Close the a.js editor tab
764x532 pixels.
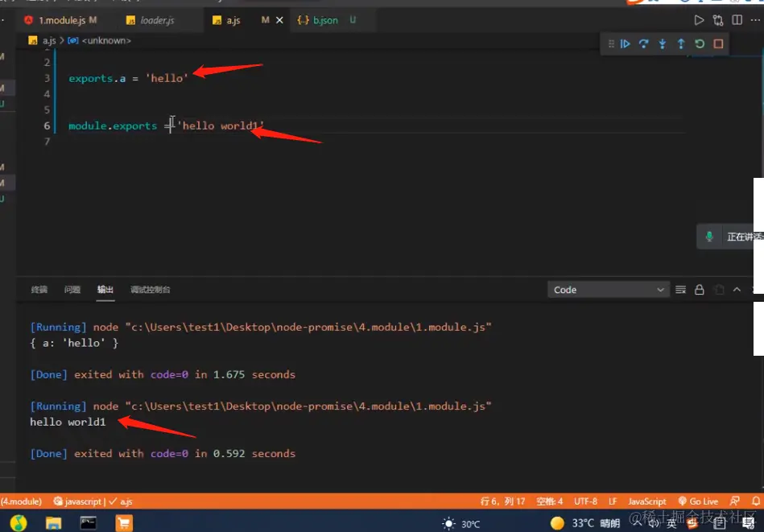[x=279, y=20]
